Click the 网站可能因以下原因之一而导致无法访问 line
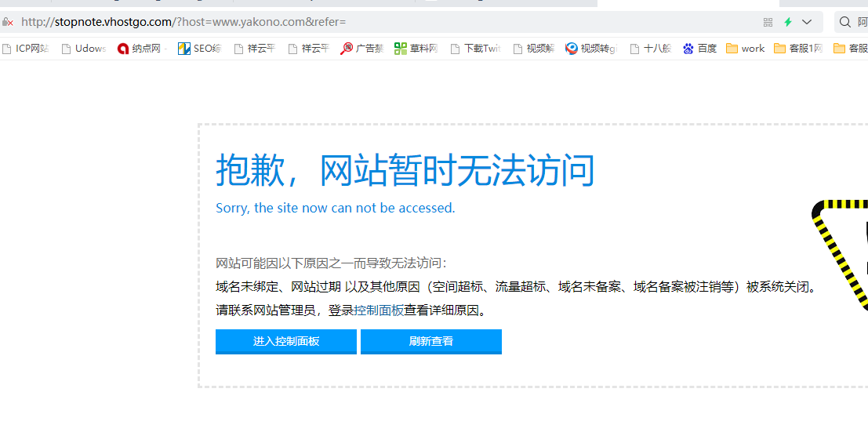868x443 pixels. click(x=331, y=263)
